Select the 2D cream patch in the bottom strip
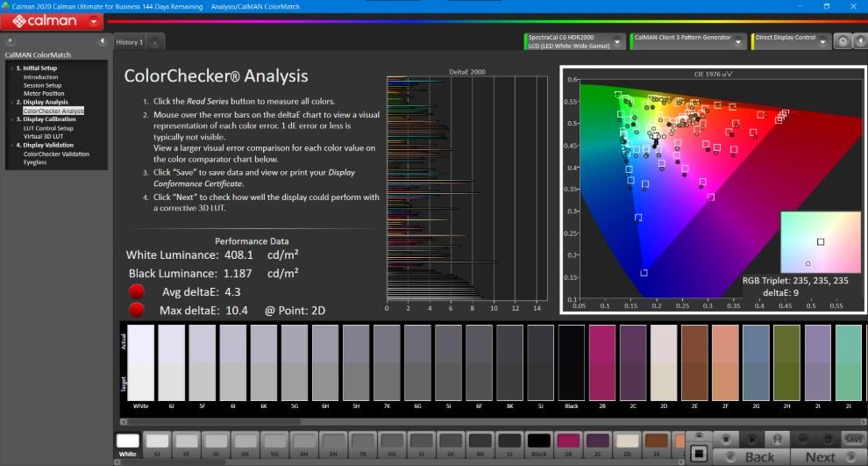This screenshot has height=466, width=868. tap(627, 444)
